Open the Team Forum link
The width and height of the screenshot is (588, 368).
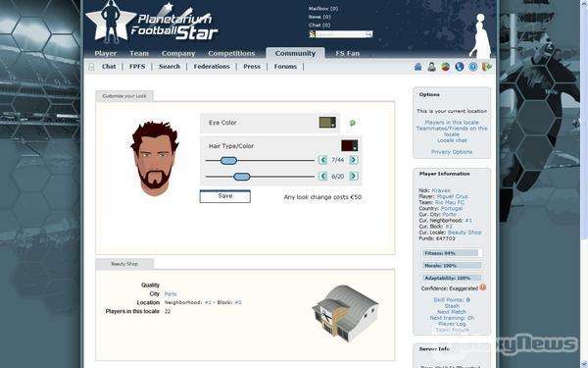[x=452, y=330]
